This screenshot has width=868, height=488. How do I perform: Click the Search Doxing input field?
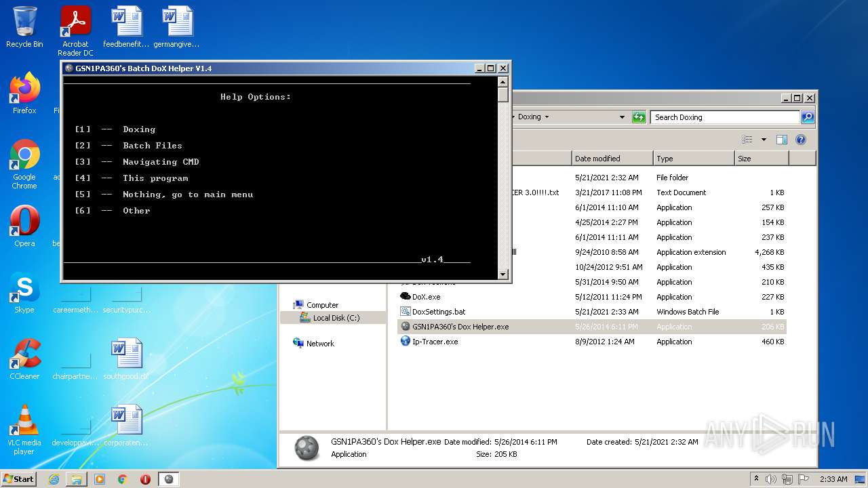pos(725,117)
